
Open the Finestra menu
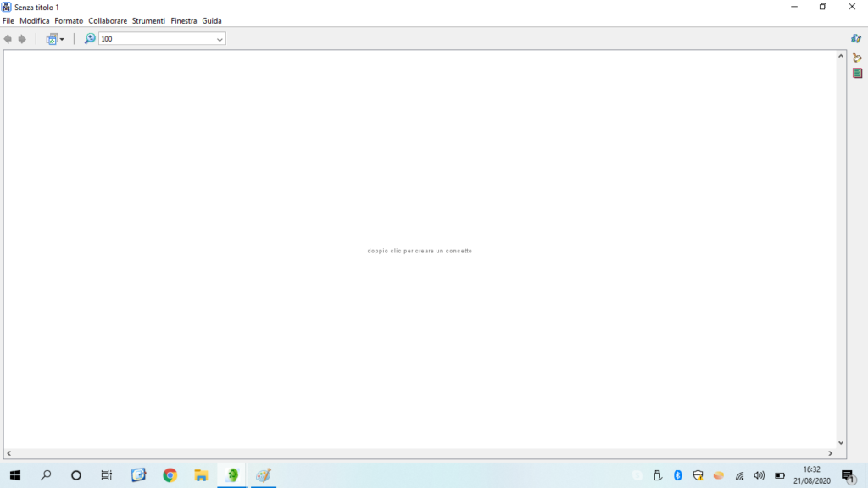pos(184,21)
